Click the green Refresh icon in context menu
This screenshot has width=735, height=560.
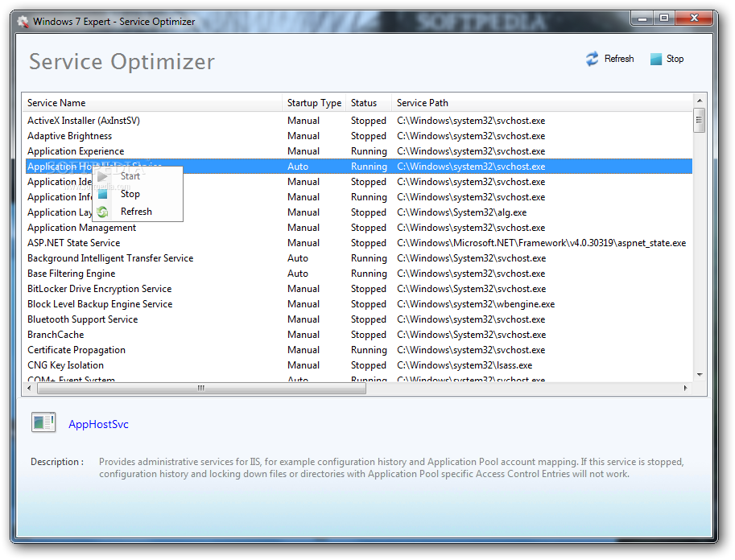[102, 212]
